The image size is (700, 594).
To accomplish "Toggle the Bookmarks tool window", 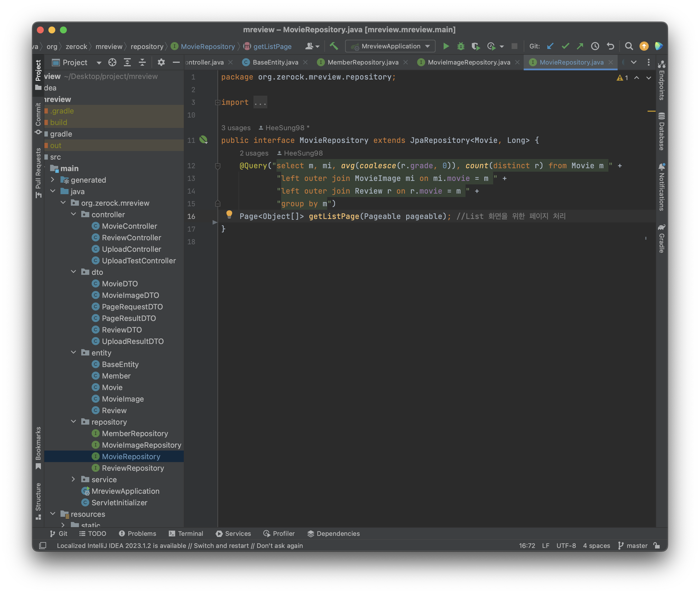I will 38,448.
